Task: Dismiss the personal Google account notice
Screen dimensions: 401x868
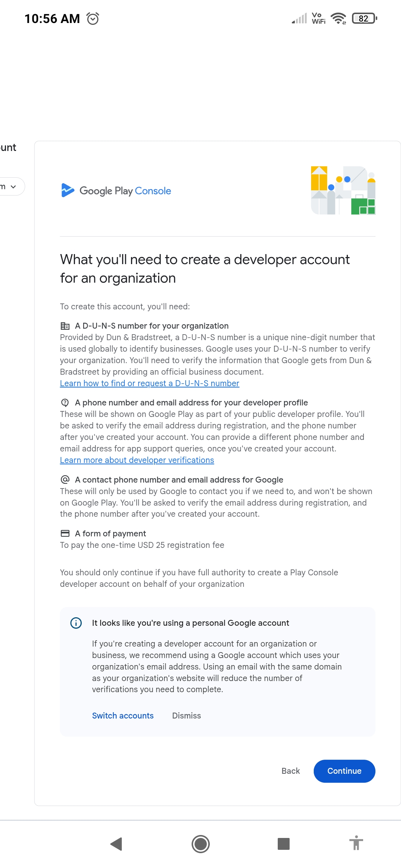Action: pyautogui.click(x=186, y=716)
